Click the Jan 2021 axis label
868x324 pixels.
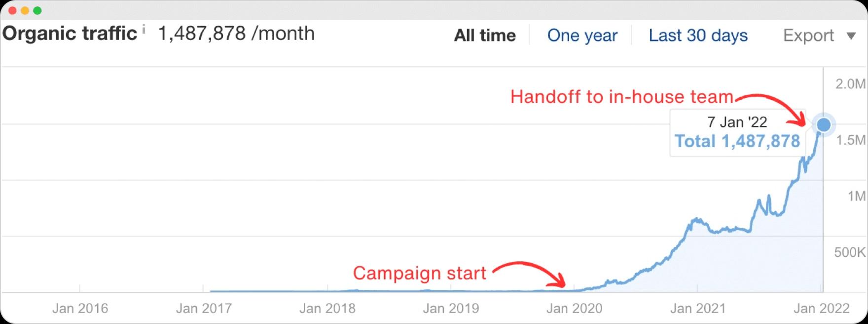point(697,309)
